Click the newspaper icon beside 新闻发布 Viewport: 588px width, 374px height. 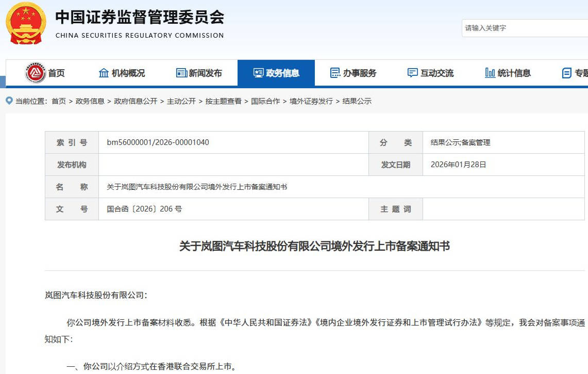tap(181, 73)
